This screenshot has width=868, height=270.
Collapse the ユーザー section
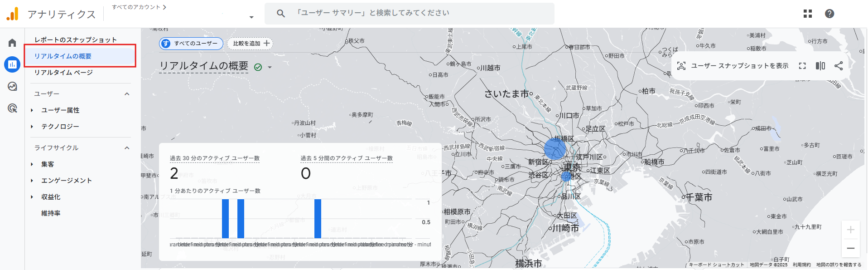[127, 94]
